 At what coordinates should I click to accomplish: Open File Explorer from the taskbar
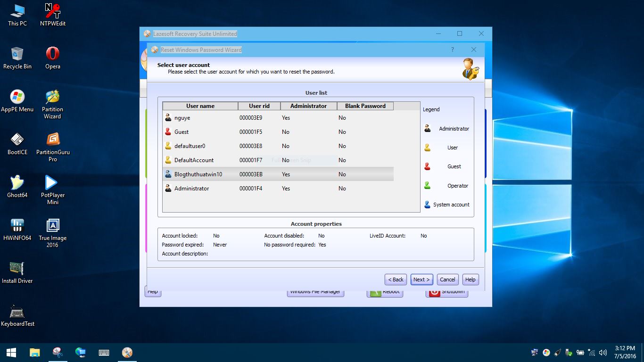(34, 353)
